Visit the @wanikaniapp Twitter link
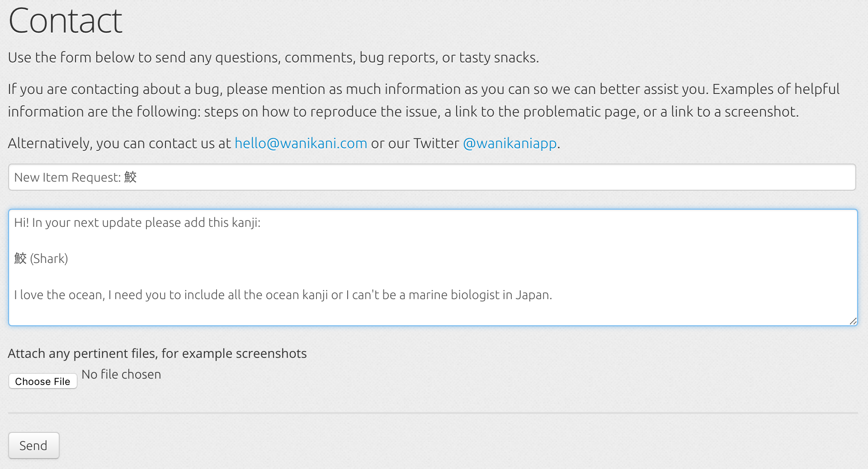Image resolution: width=868 pixels, height=469 pixels. (x=509, y=143)
